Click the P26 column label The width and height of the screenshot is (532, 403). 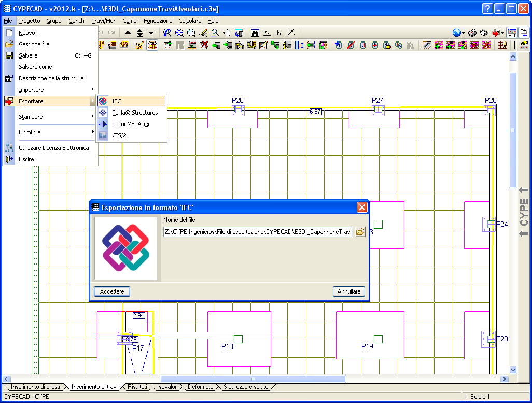[x=237, y=100]
